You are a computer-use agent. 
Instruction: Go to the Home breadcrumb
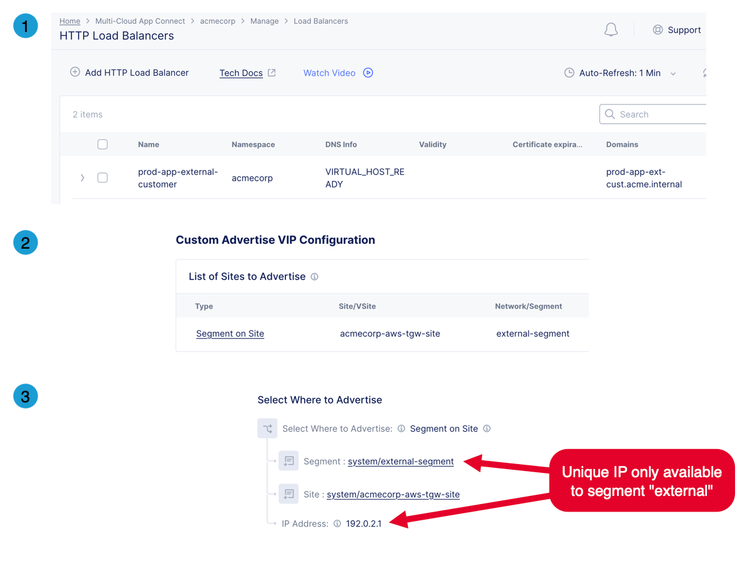tap(70, 21)
